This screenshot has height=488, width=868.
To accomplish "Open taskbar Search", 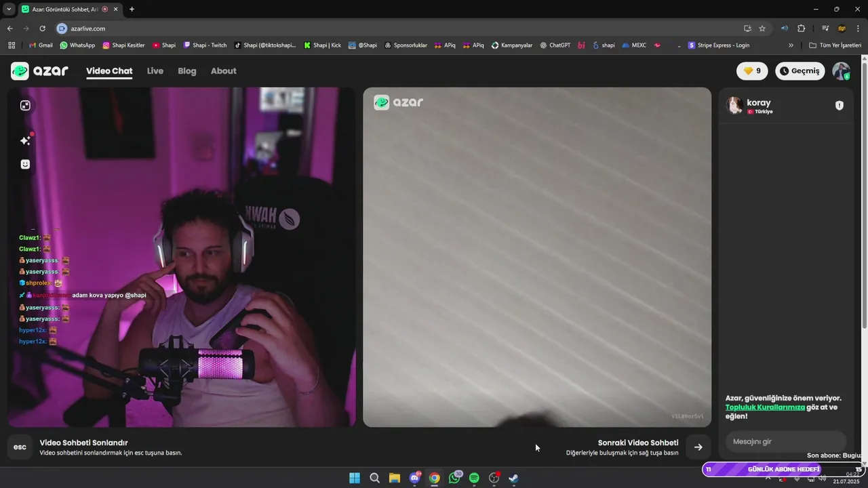I will (x=374, y=478).
